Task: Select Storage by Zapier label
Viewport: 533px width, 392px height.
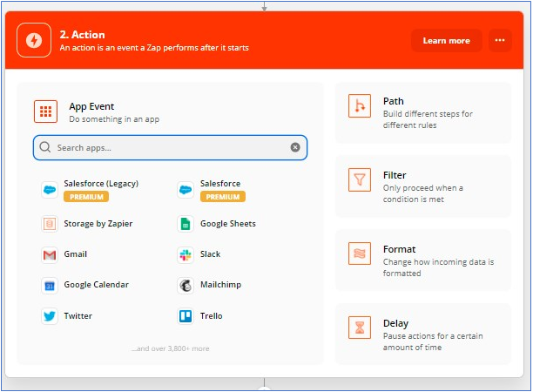Action: point(98,224)
